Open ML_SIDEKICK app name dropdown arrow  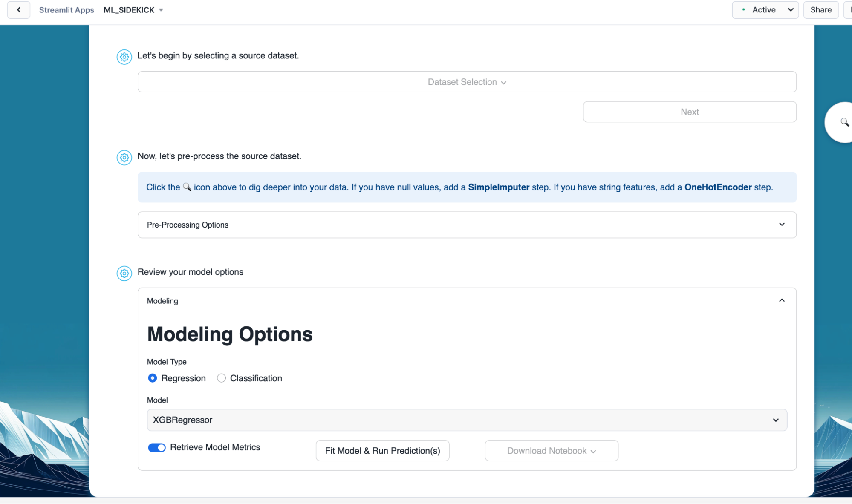point(161,10)
